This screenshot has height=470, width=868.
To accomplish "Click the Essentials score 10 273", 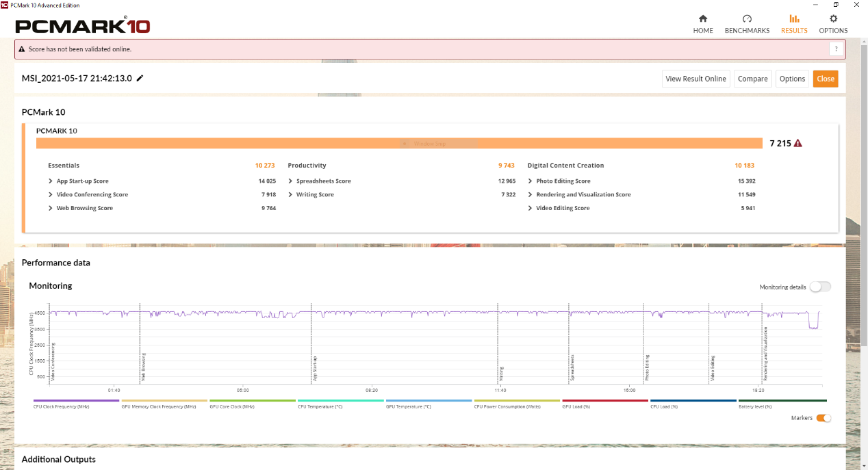I will 266,166.
